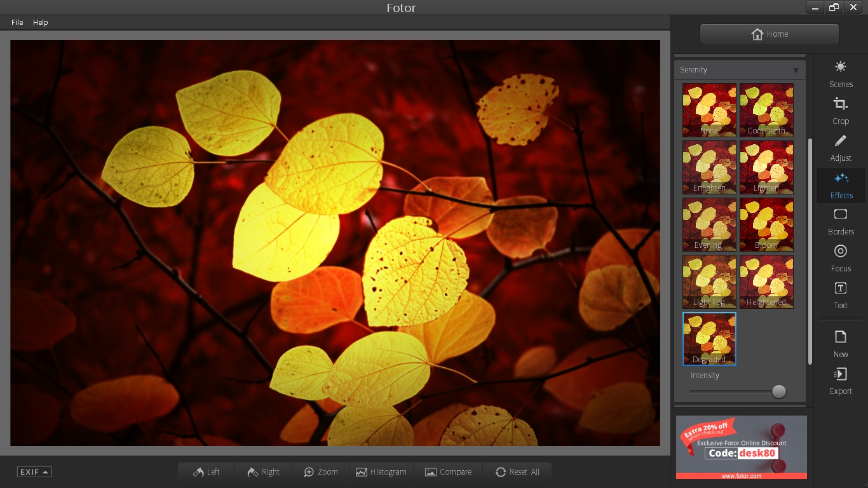Open the Help menu
Screen dimensions: 868x488
[x=41, y=22]
